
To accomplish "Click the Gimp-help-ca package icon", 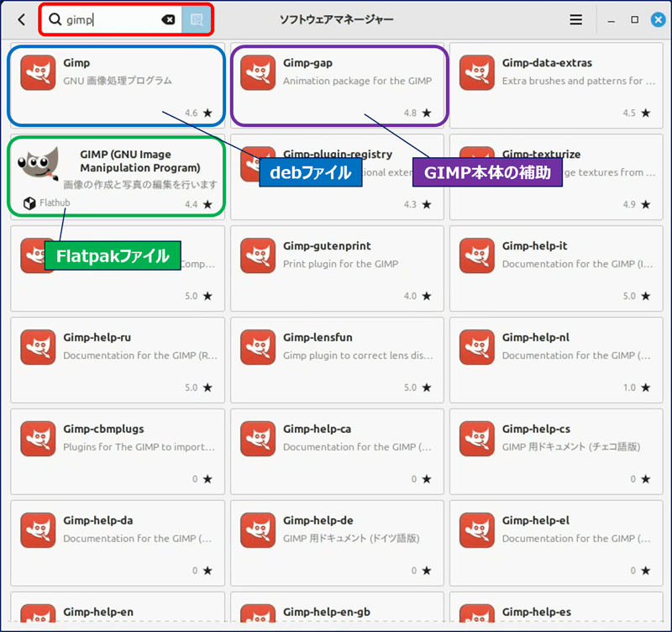I will tap(258, 439).
